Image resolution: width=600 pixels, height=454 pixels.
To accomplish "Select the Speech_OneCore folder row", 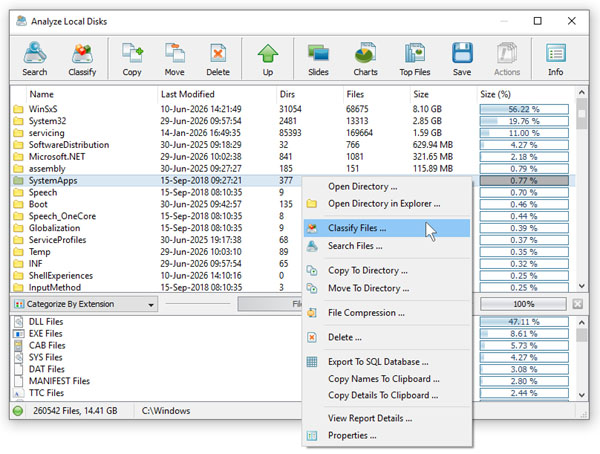I will pos(157,216).
